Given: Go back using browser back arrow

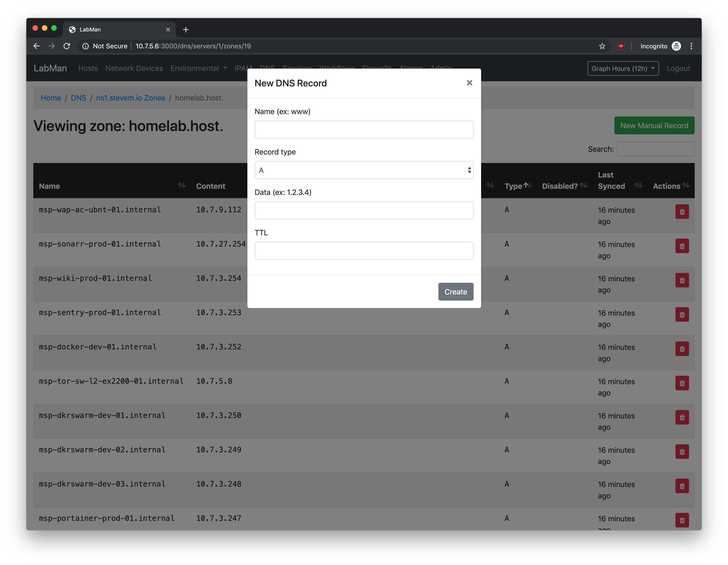Looking at the screenshot, I should coord(37,46).
